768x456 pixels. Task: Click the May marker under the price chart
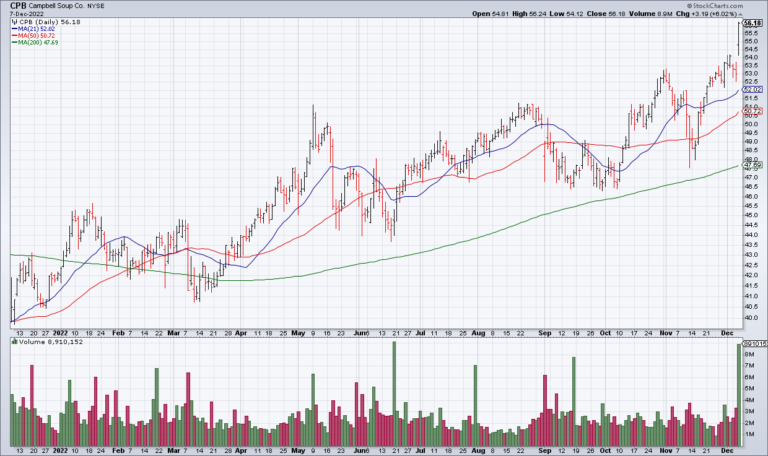298,333
